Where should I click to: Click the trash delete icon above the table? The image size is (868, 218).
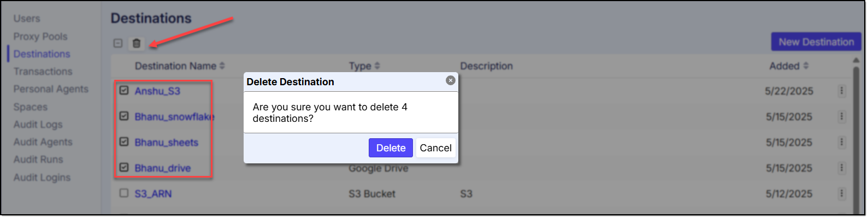point(137,43)
